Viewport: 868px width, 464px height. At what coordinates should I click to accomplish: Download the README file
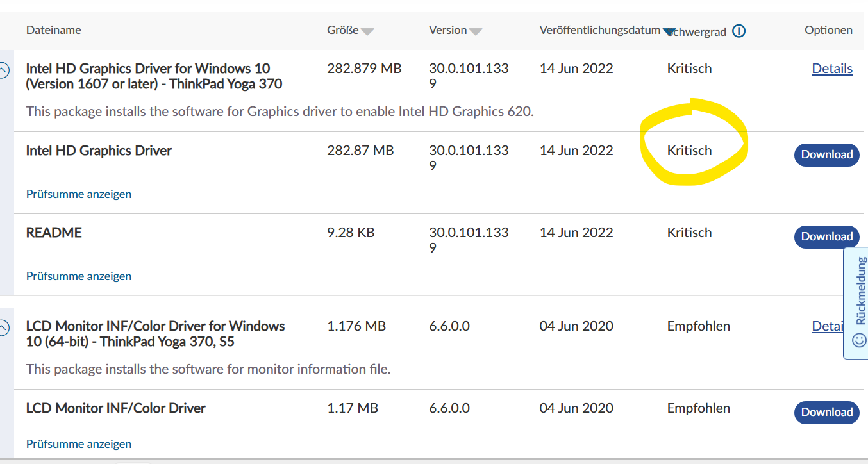pos(826,236)
